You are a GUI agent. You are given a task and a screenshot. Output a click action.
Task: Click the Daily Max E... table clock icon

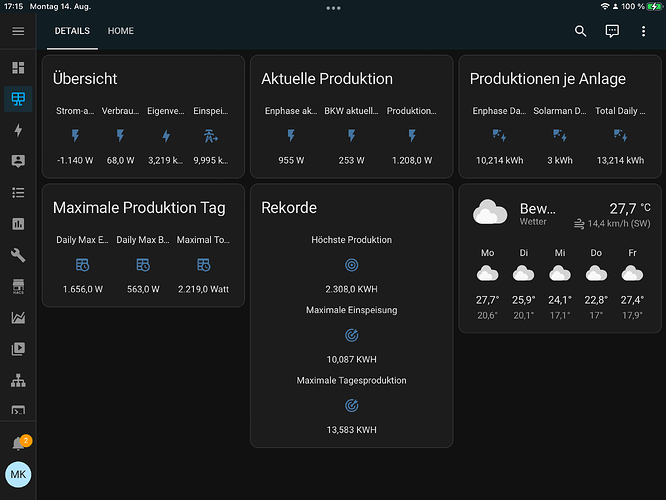(x=82, y=265)
